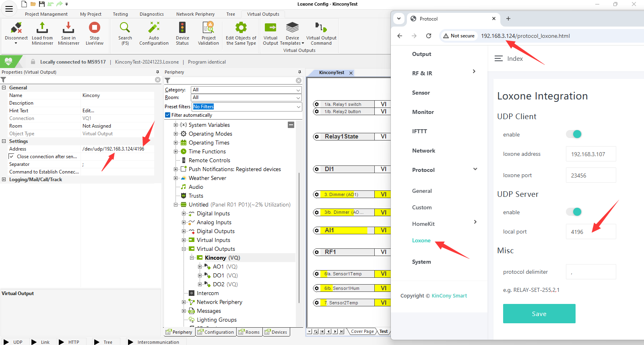The width and height of the screenshot is (644, 345).
Task: Uncheck the Filter automatically checkbox
Action: [168, 115]
